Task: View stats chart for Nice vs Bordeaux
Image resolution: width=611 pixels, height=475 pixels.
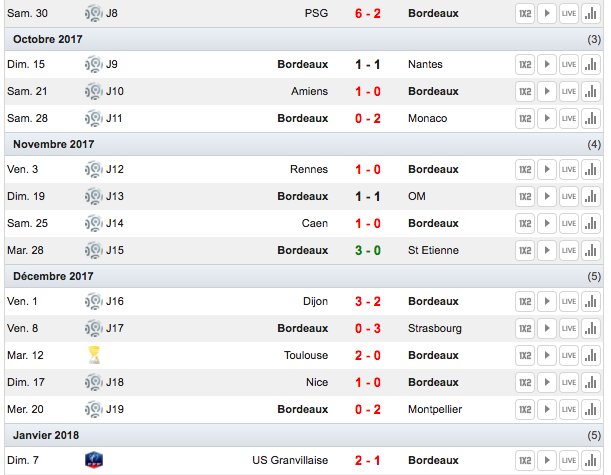Action: (x=591, y=383)
